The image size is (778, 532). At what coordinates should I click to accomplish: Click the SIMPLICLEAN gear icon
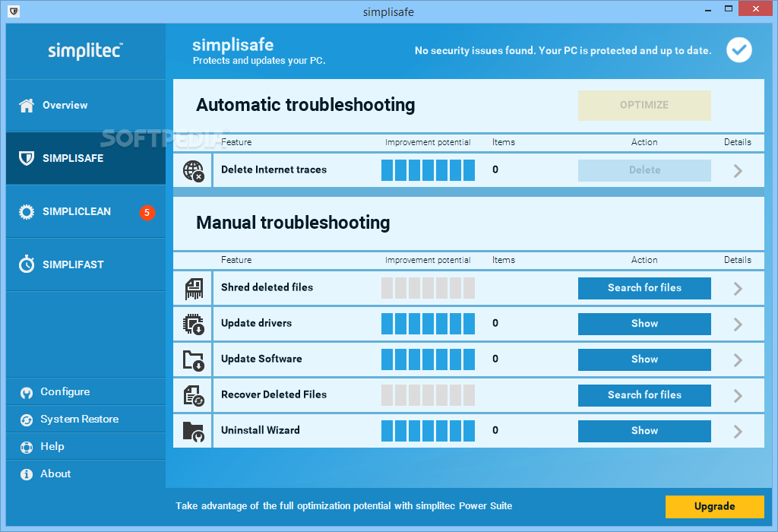(x=27, y=212)
